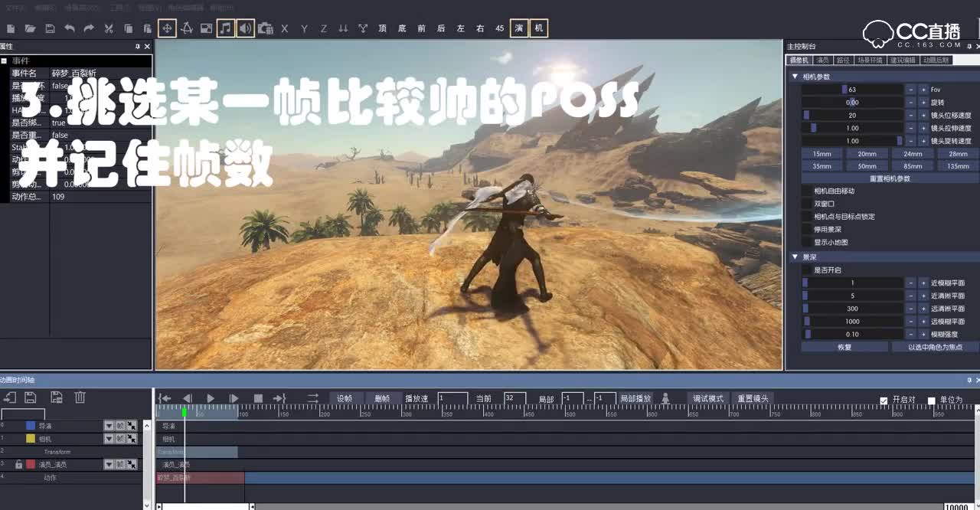Collapse the 景深 section
This screenshot has height=510, width=980.
794,257
